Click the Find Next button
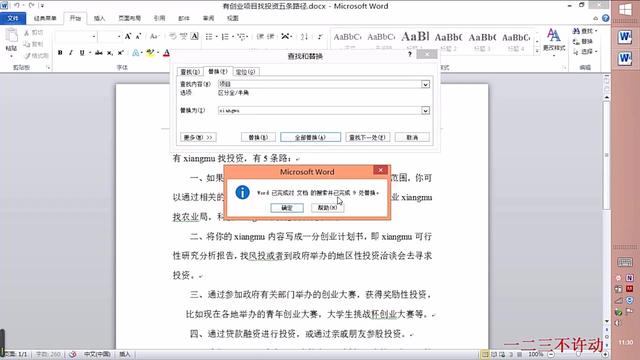This screenshot has width=640, height=360. pos(367,138)
